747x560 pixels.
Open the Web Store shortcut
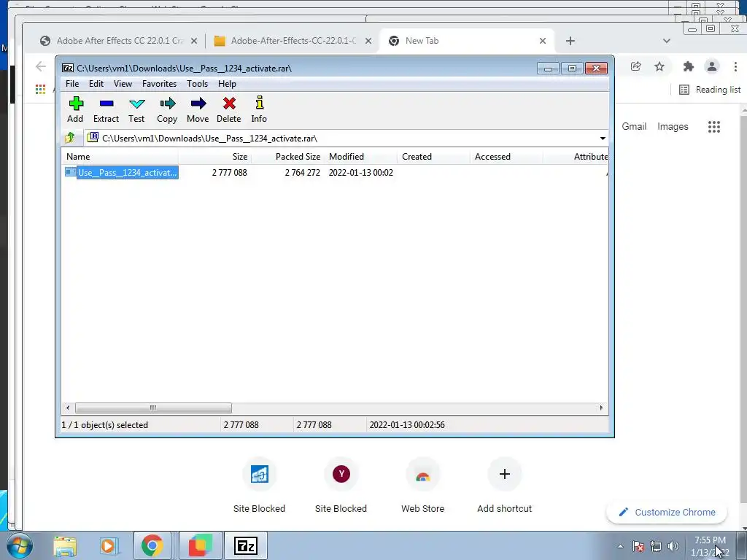tap(423, 485)
